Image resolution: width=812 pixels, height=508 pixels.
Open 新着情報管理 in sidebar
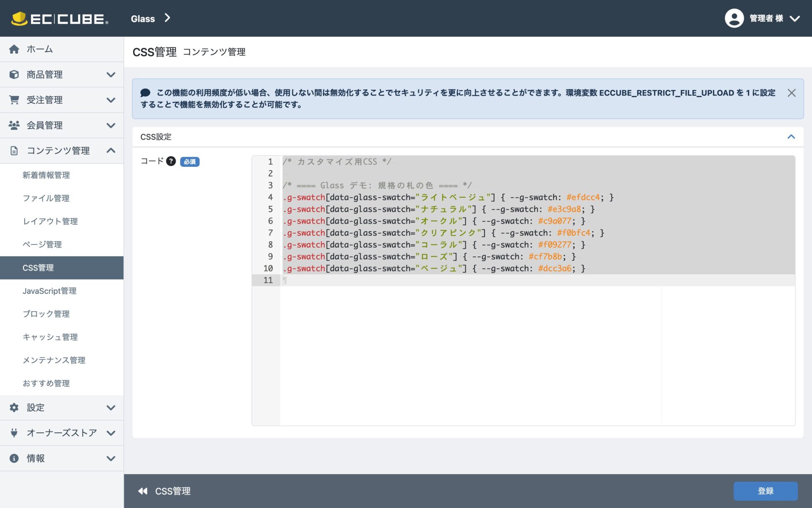[62, 175]
